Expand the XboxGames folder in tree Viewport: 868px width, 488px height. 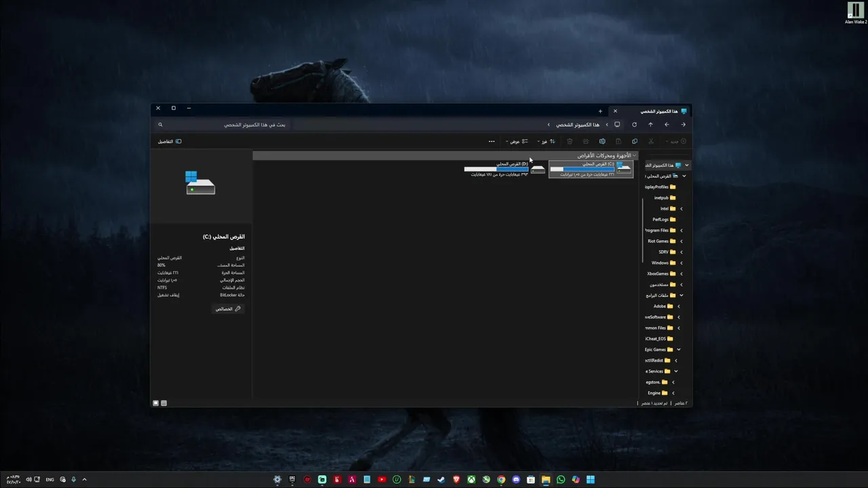681,274
